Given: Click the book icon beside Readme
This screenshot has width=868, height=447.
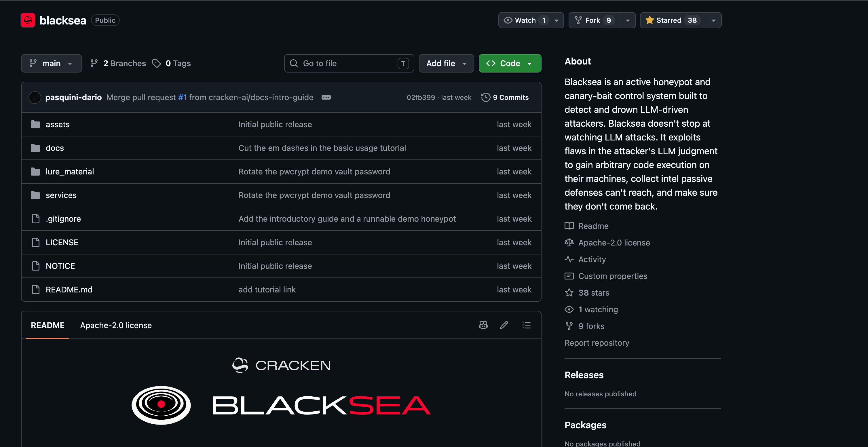Looking at the screenshot, I should tap(569, 226).
